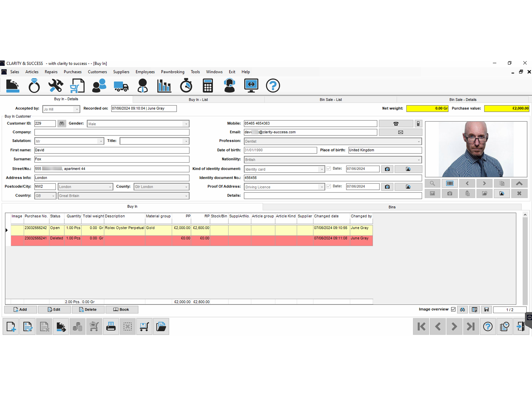
Task: Open the Pawnbroking stopwatch module
Action: pos(186,85)
